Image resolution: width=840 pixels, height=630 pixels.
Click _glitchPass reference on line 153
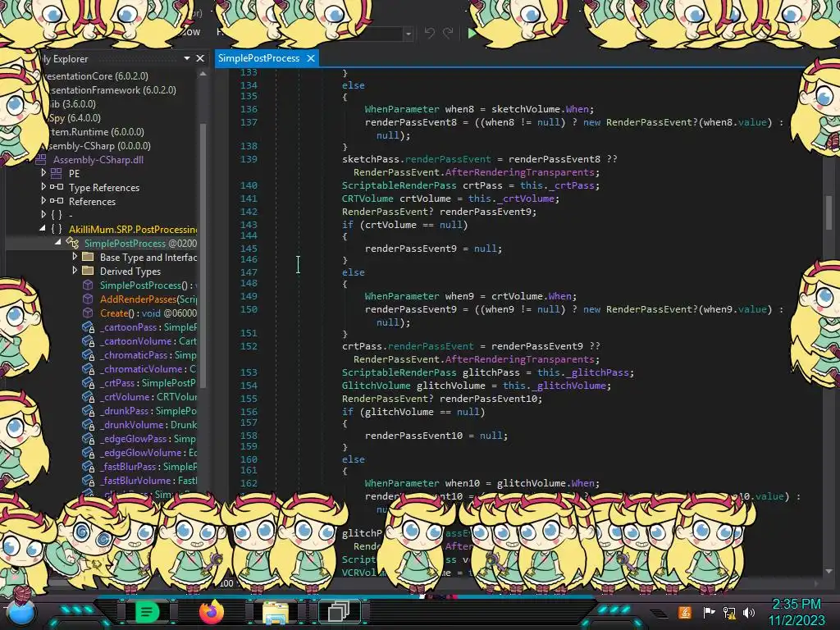coord(597,372)
